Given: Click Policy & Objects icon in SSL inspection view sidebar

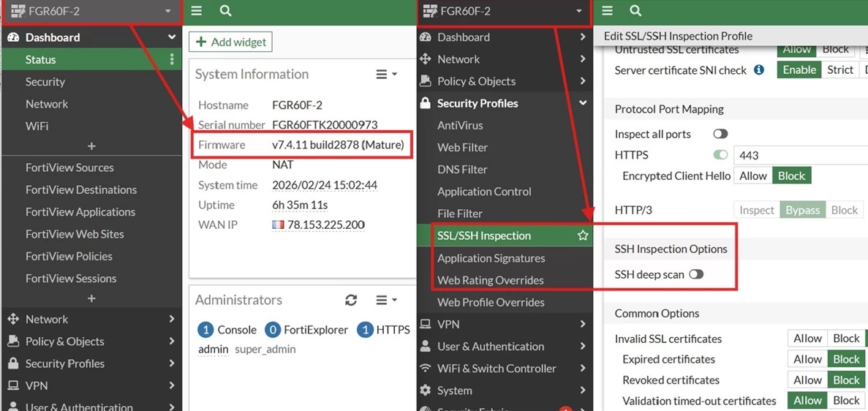Looking at the screenshot, I should pyautogui.click(x=425, y=81).
